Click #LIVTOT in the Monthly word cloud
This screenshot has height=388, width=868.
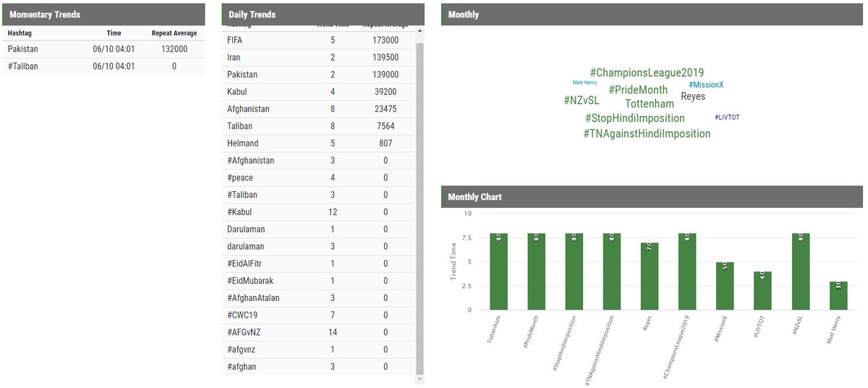click(727, 117)
